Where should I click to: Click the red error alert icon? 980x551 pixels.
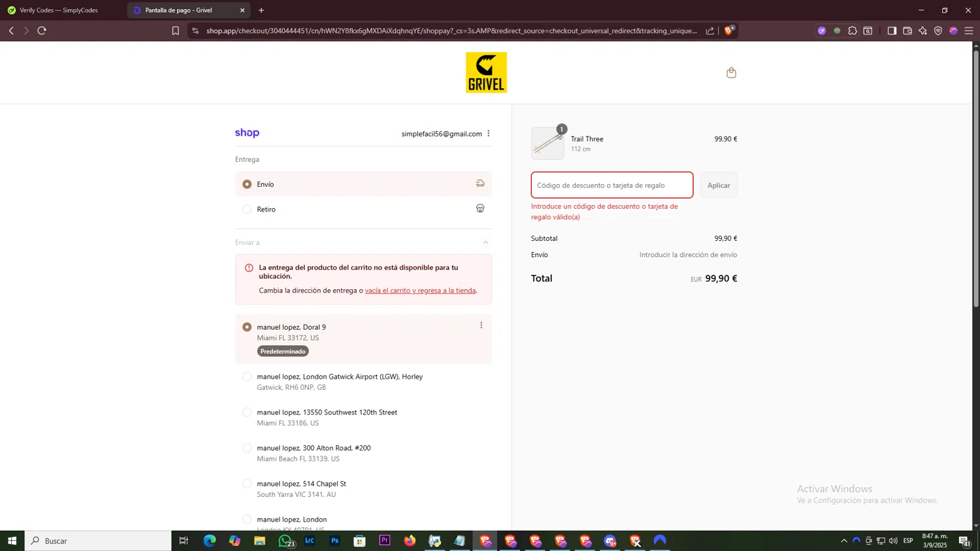[249, 268]
